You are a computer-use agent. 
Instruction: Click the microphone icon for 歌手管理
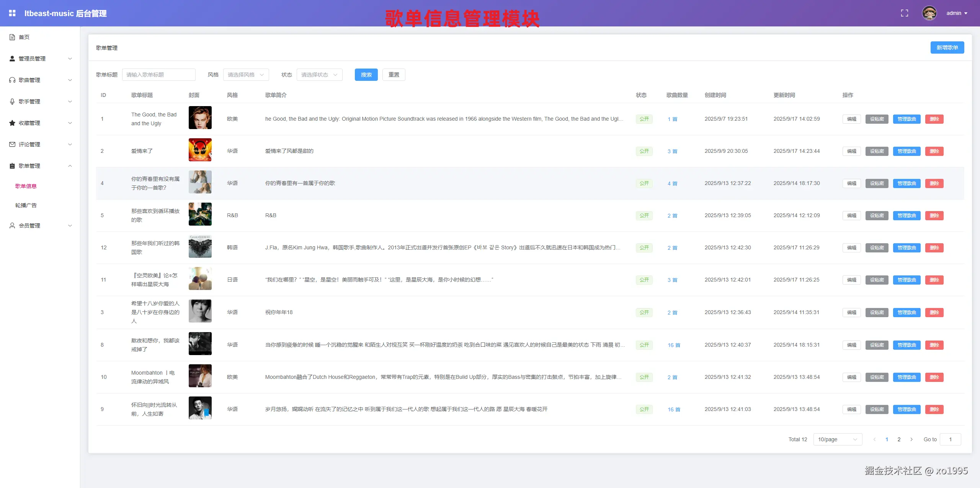[x=12, y=102]
